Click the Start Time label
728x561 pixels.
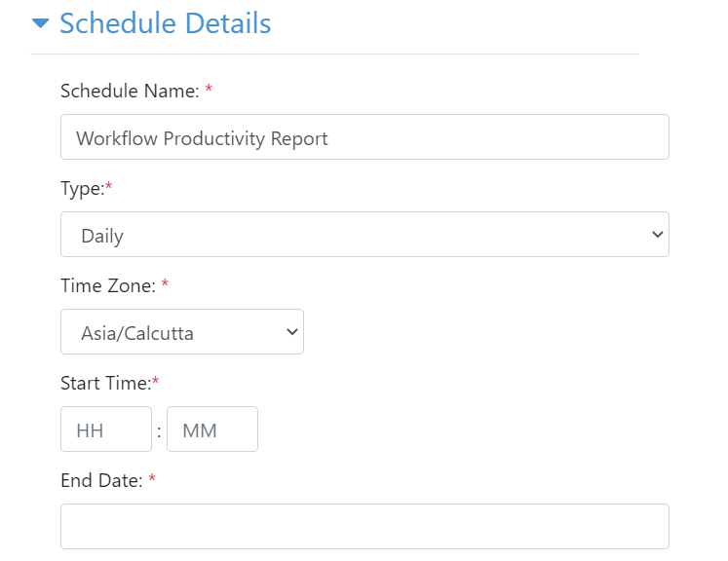point(106,384)
